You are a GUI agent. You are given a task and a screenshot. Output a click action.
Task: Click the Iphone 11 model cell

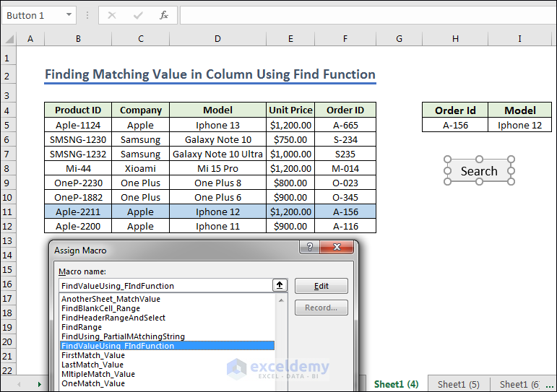(x=217, y=226)
